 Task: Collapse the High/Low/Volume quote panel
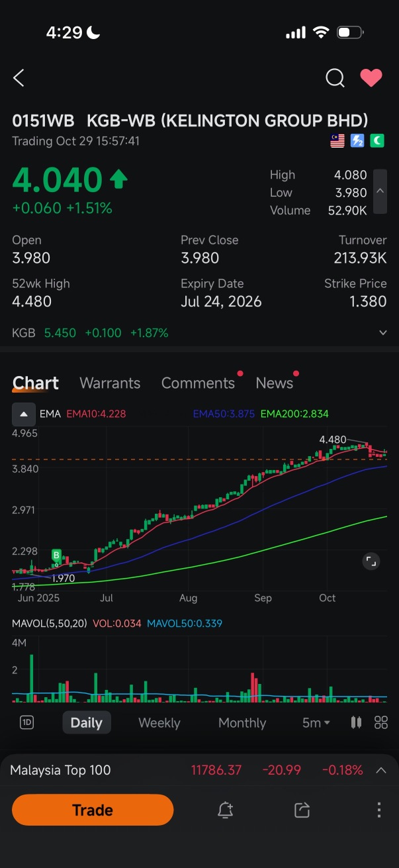click(x=380, y=191)
